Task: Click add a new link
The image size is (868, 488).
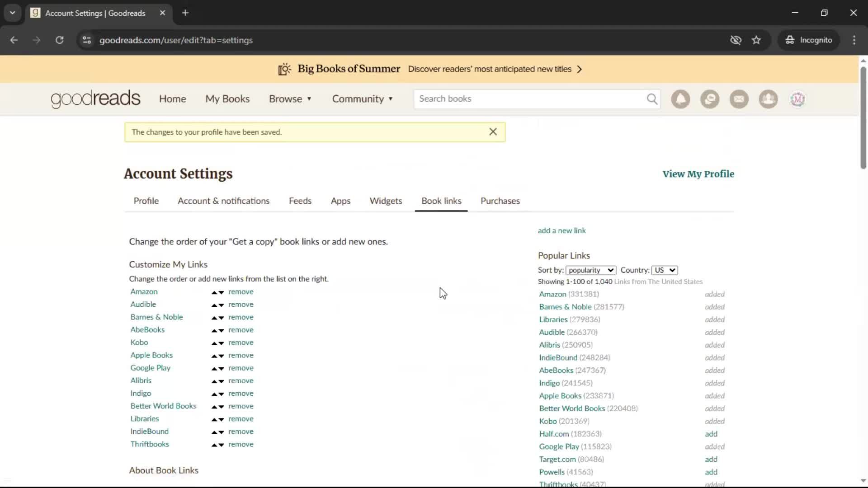Action: click(x=561, y=230)
